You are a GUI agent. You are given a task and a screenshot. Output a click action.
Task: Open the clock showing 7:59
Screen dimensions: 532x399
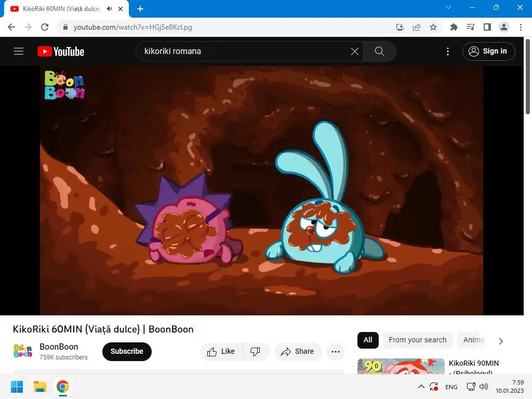[510, 387]
